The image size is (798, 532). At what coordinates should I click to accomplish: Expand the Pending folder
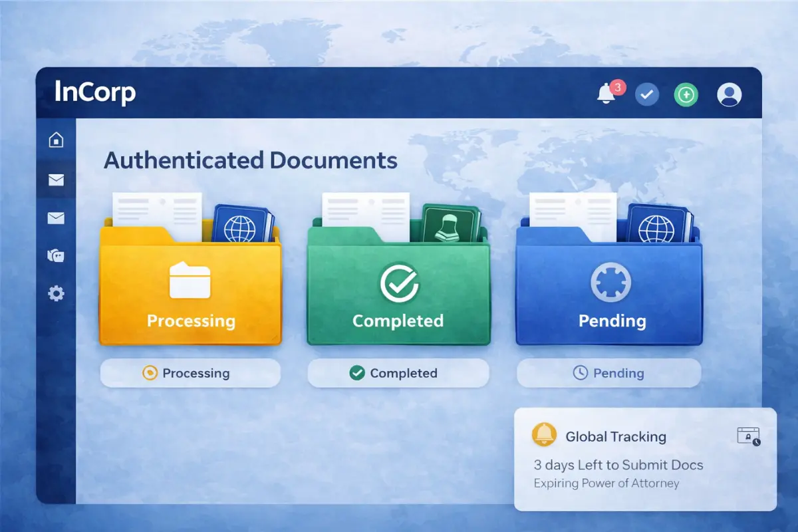(608, 293)
